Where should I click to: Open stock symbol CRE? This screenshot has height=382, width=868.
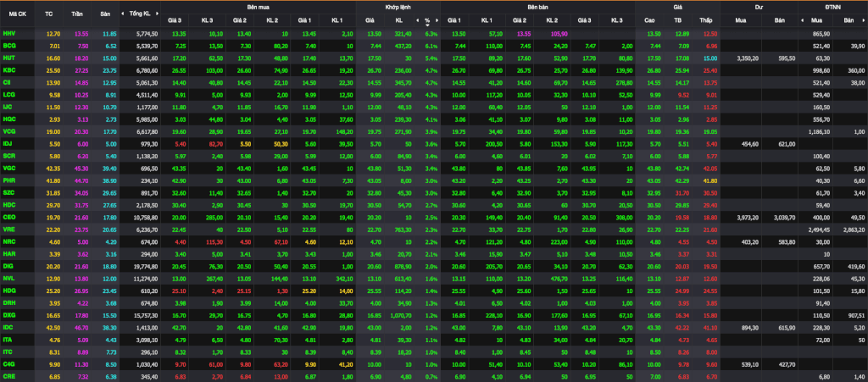(x=8, y=377)
